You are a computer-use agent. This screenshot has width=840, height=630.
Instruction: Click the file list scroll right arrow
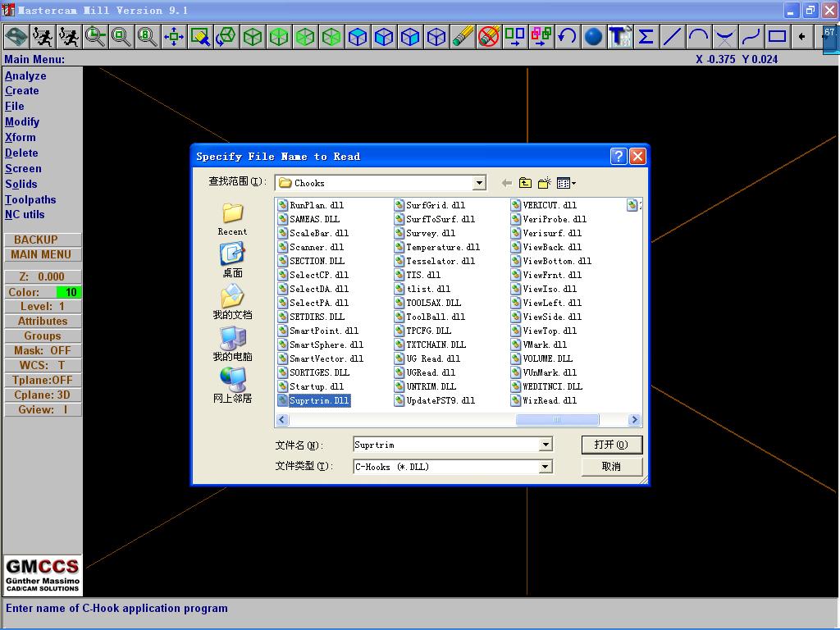pos(634,419)
